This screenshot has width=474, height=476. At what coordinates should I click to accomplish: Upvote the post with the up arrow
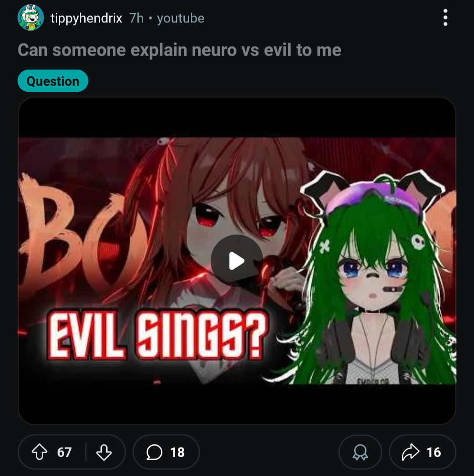tap(39, 452)
